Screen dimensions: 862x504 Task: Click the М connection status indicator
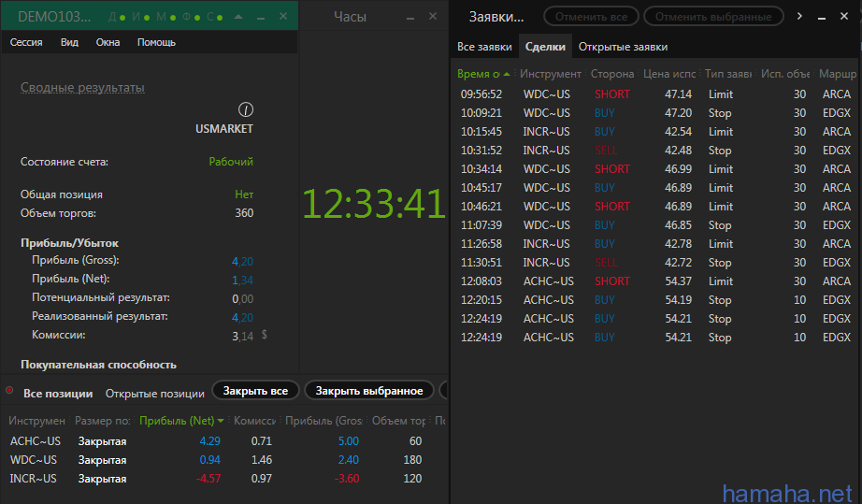pyautogui.click(x=166, y=17)
